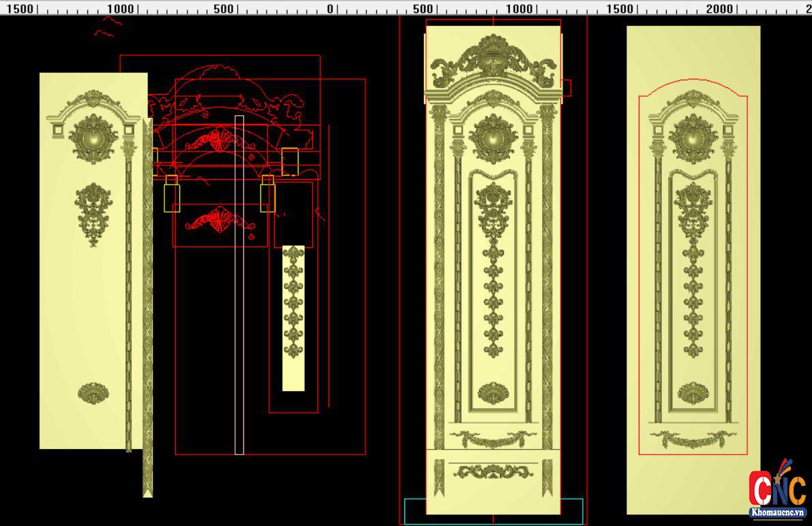Select scroll ornament in center door's base panel
The image size is (812, 526).
(494, 471)
